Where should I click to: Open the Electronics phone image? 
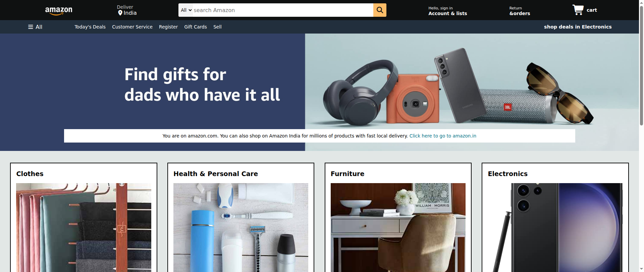(x=555, y=227)
